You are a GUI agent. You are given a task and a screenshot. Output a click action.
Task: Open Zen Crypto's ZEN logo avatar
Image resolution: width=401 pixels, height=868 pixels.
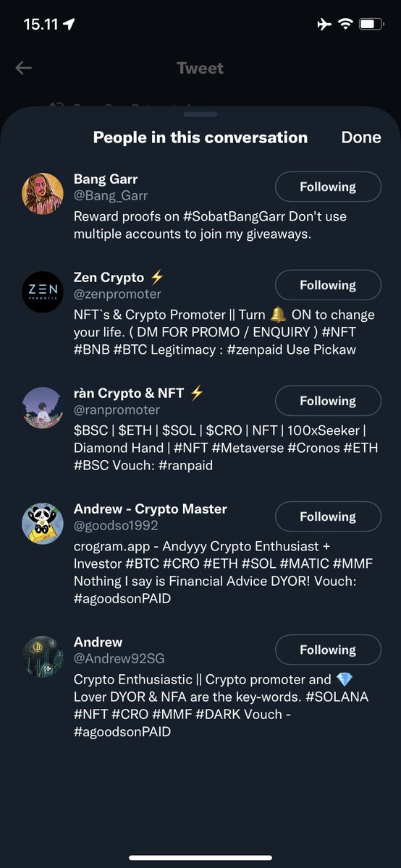(43, 292)
